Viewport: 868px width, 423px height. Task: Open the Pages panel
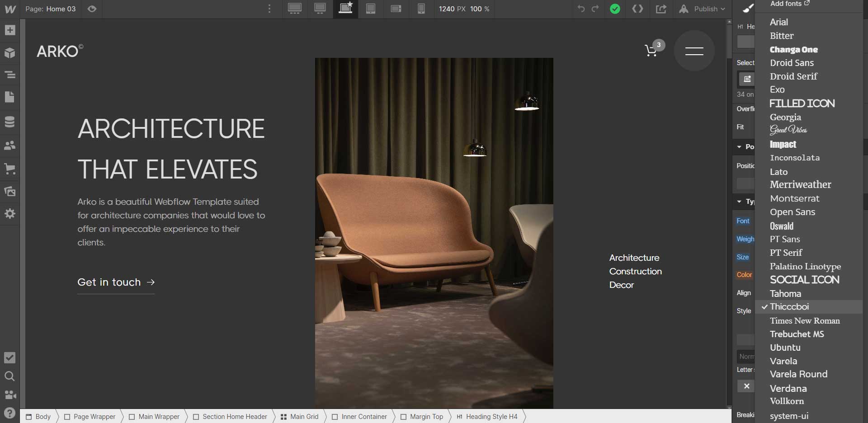(x=10, y=97)
